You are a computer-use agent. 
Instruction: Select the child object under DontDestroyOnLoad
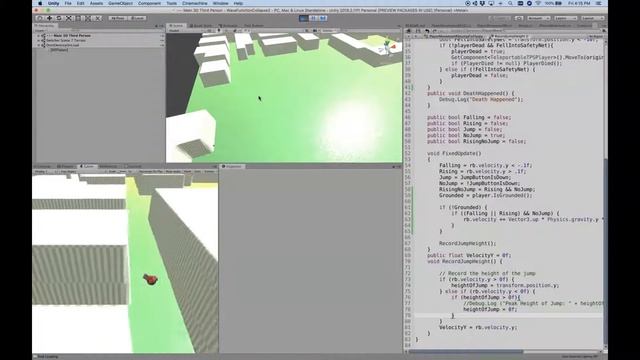coord(59,49)
